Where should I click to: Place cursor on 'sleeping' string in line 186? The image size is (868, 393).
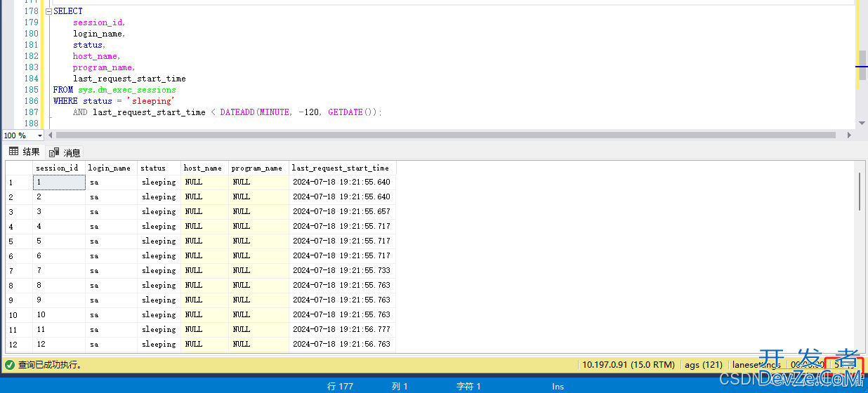point(152,101)
